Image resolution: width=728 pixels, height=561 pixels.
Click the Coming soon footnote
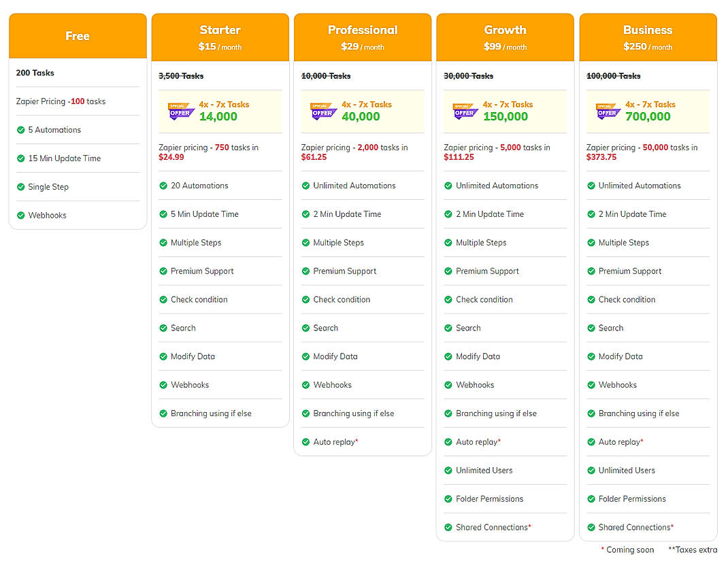pos(629,550)
